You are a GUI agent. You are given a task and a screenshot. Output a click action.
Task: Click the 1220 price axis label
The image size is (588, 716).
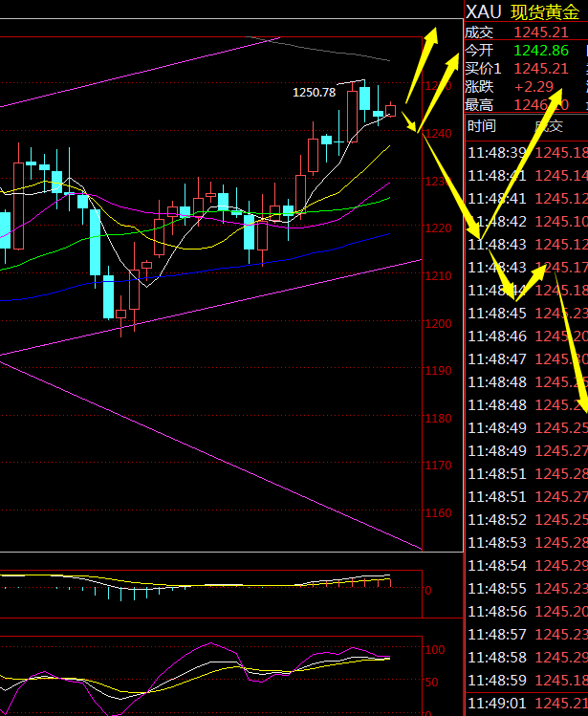pyautogui.click(x=438, y=228)
